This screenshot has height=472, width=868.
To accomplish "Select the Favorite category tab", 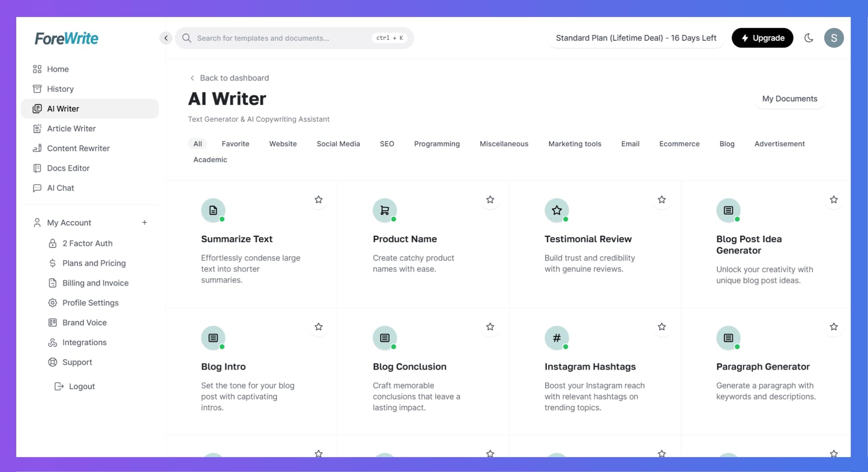I will (x=236, y=144).
